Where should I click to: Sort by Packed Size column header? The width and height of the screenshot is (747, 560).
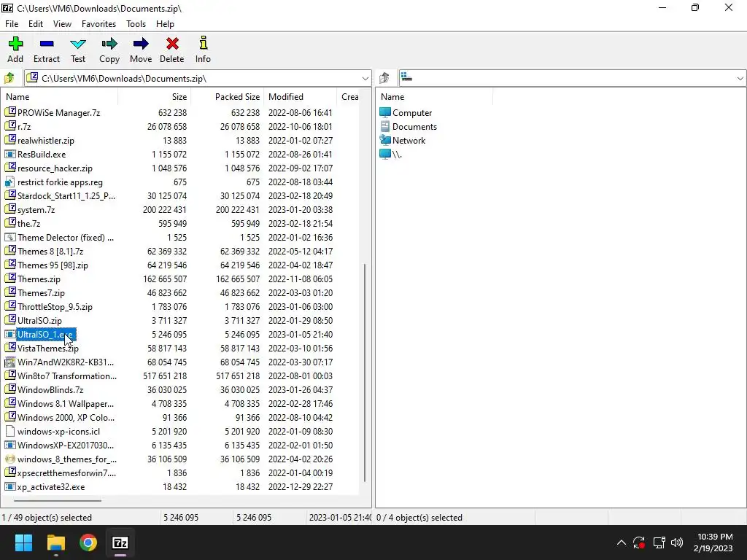228,97
